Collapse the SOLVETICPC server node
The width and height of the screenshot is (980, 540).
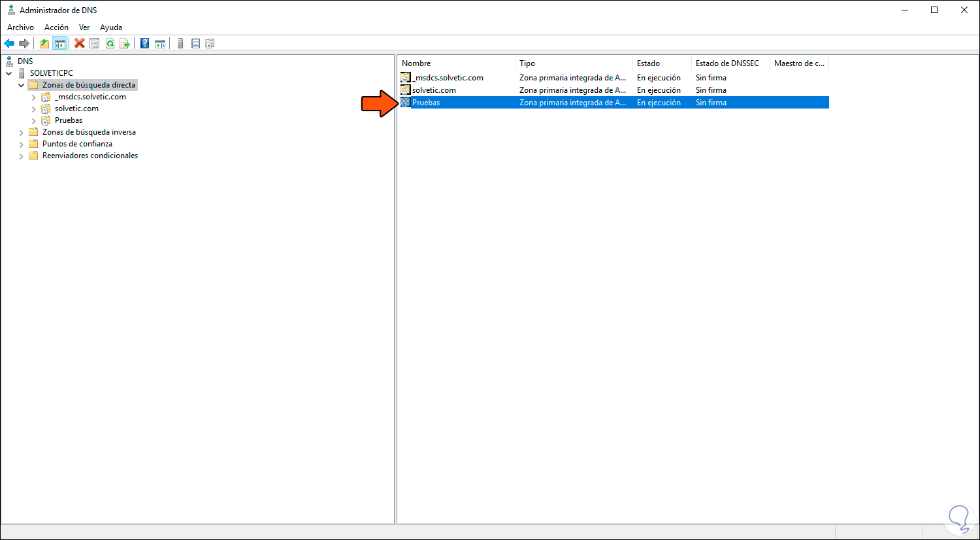coord(9,73)
